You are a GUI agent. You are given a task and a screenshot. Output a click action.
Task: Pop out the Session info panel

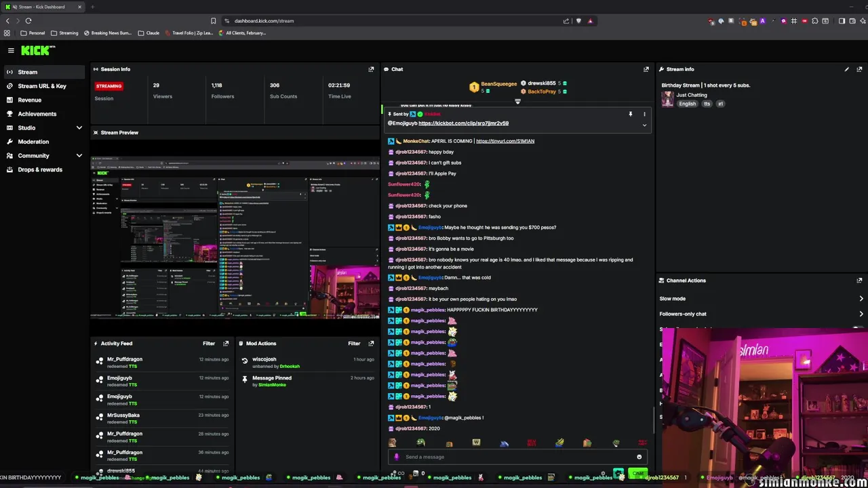pos(371,69)
